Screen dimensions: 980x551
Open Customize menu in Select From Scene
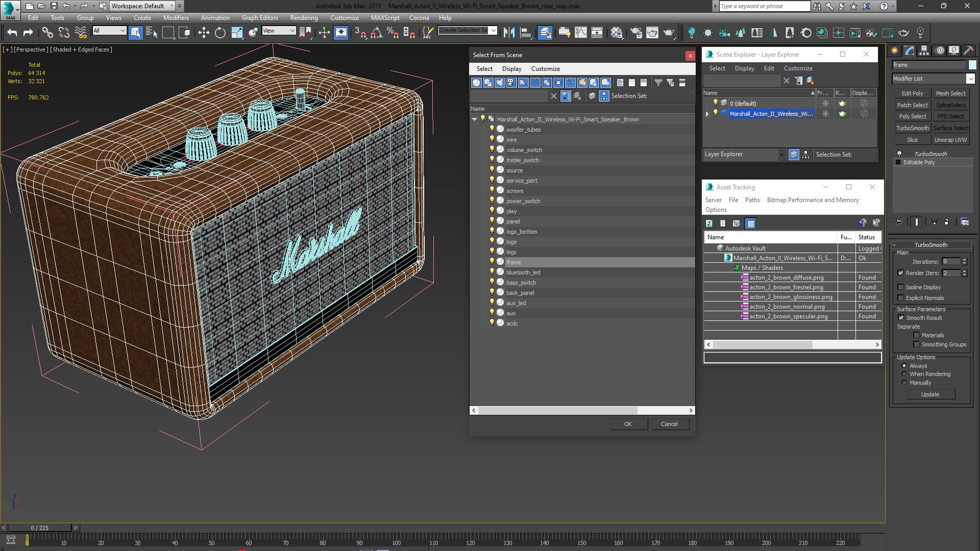545,69
